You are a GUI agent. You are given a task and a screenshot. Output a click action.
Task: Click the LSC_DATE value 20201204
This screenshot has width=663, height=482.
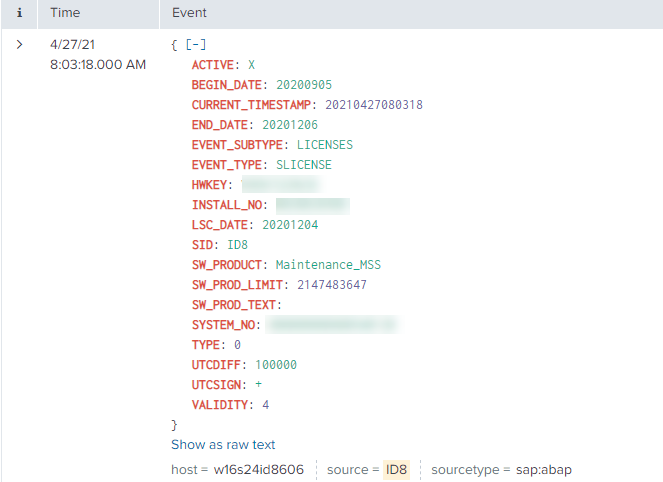click(290, 225)
